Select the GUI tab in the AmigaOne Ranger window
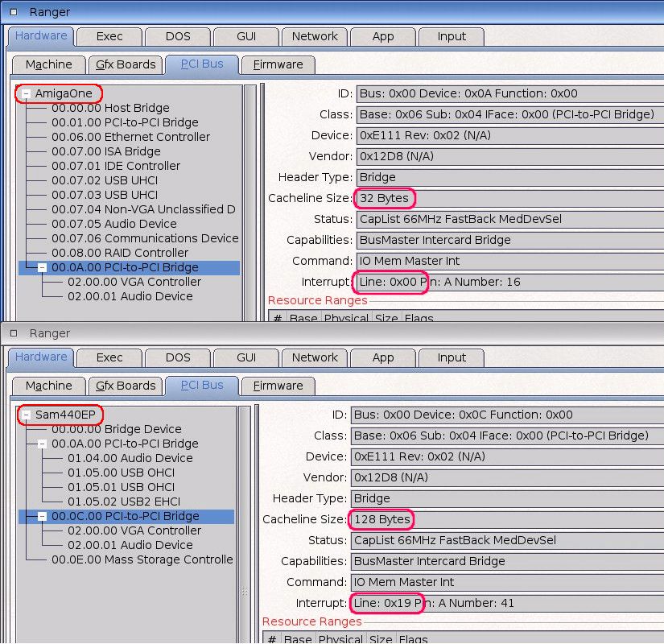664x644 pixels. point(246,37)
